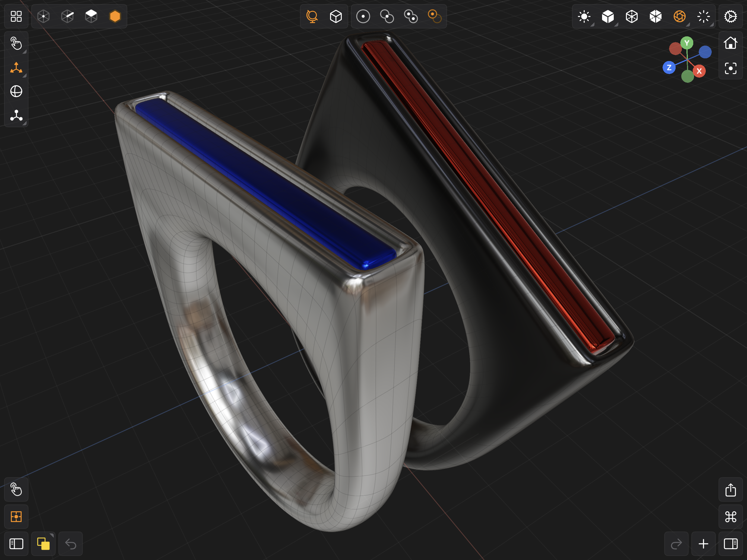Frame selection with the focus icon
The width and height of the screenshot is (747, 560).
point(730,69)
